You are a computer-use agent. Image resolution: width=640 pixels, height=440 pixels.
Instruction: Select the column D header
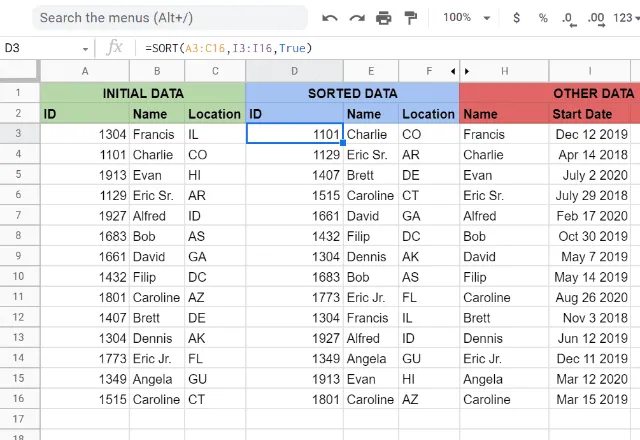click(294, 71)
